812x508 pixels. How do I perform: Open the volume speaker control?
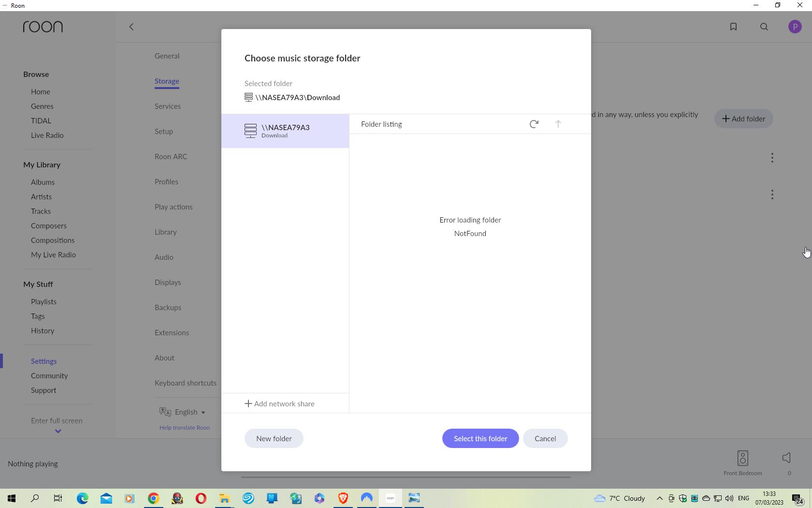click(786, 458)
